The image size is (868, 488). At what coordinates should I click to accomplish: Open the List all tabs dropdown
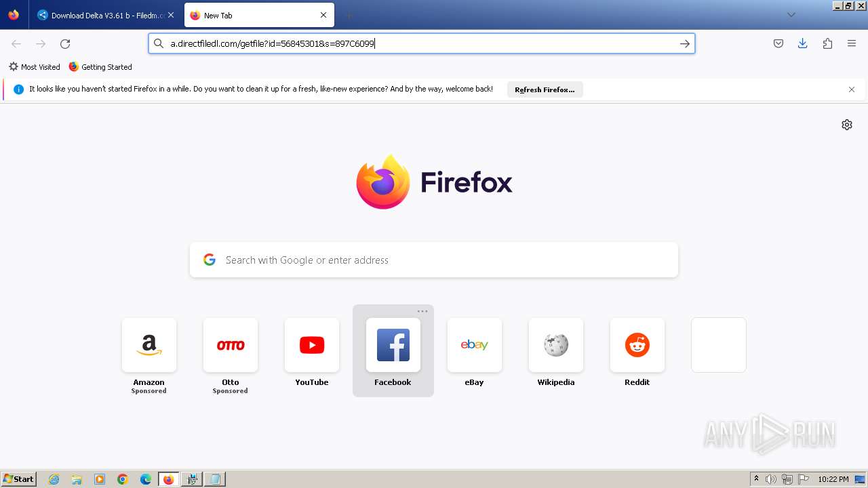click(x=791, y=15)
